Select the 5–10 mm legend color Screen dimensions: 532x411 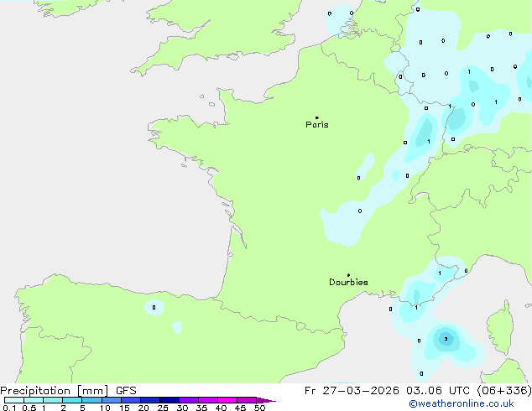(91, 400)
